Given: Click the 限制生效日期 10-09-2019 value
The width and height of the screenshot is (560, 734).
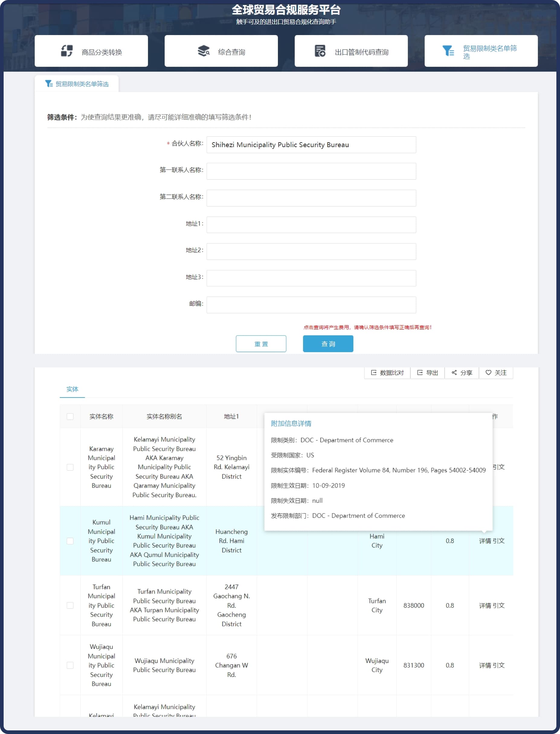Looking at the screenshot, I should point(328,485).
